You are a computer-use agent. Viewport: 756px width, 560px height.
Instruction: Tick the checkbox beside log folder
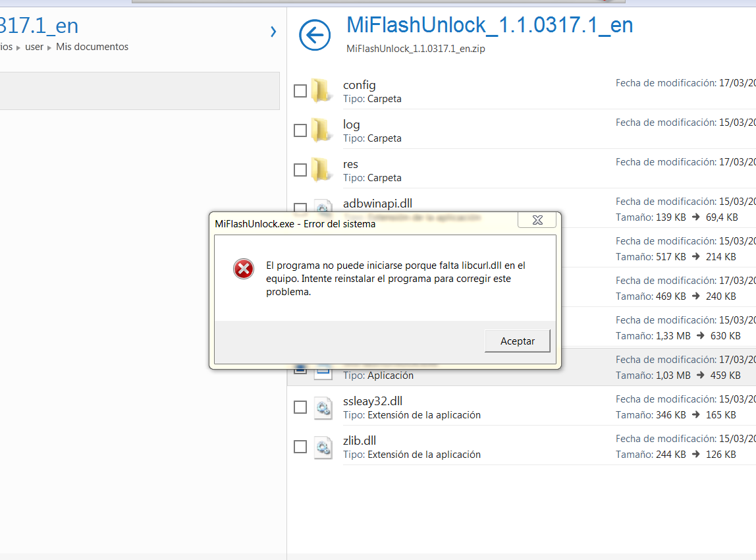[300, 130]
